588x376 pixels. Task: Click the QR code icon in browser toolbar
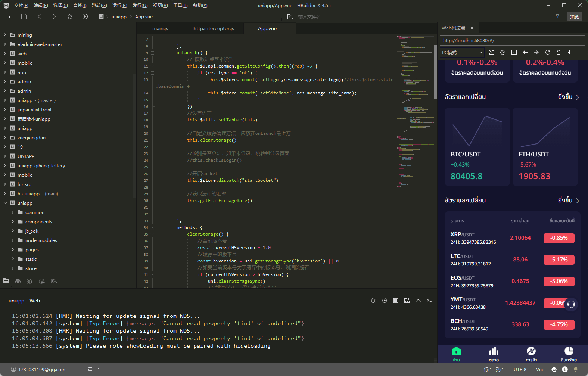click(570, 52)
